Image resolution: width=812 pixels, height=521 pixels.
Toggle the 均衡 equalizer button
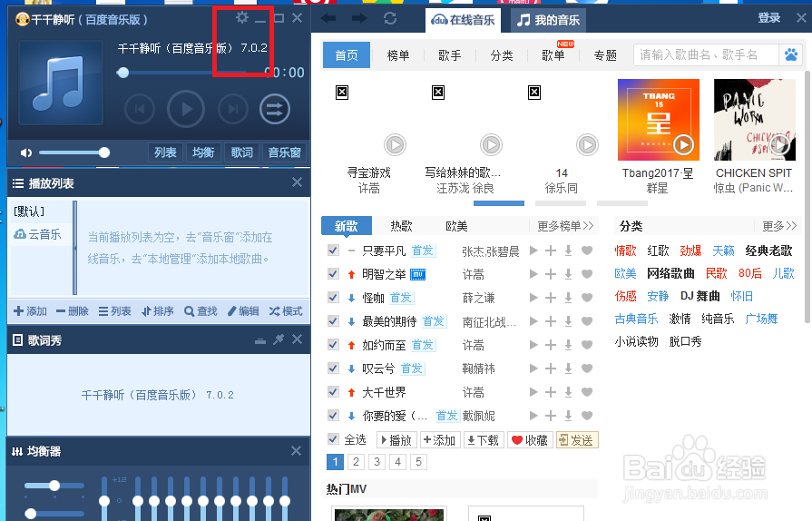click(203, 152)
